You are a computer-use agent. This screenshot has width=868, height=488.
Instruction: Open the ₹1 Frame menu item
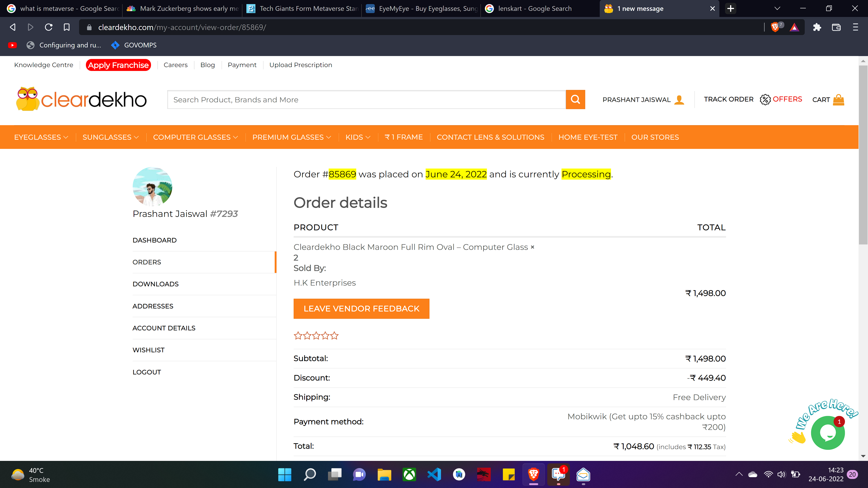404,137
